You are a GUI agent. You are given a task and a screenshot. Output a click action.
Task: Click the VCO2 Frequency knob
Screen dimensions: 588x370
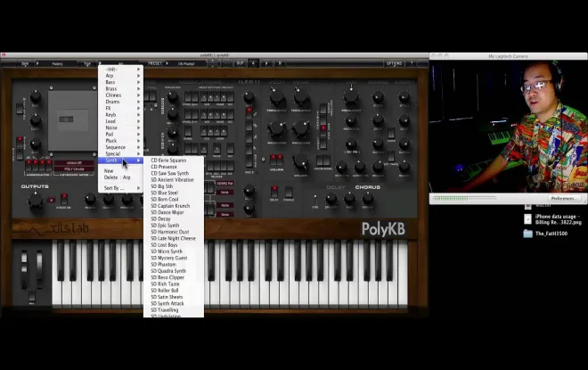pyautogui.click(x=301, y=97)
